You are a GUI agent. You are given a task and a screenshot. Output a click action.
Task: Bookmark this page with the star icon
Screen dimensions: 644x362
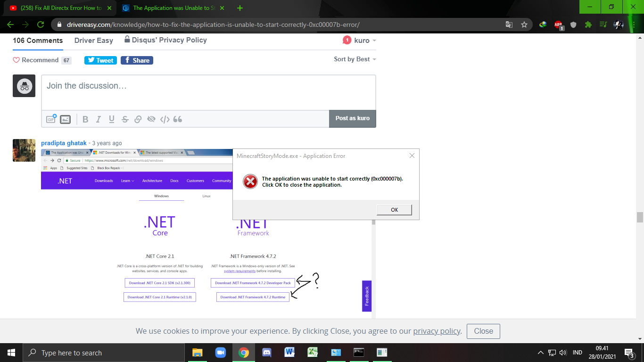(524, 25)
